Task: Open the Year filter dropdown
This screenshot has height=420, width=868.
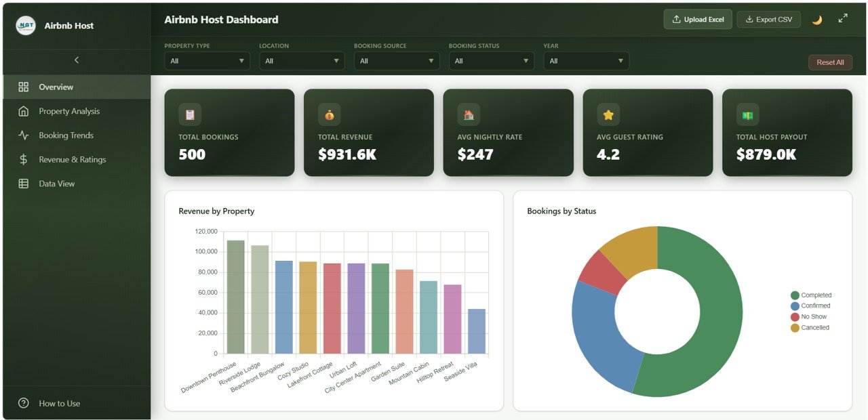Action: [x=586, y=60]
